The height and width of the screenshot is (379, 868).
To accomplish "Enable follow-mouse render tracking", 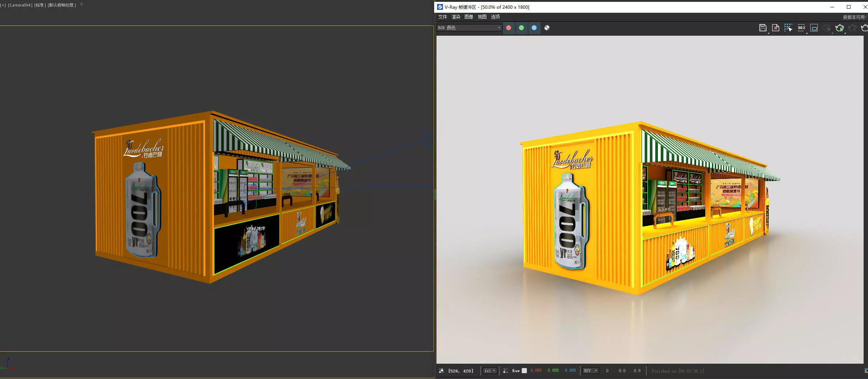I will coord(788,28).
